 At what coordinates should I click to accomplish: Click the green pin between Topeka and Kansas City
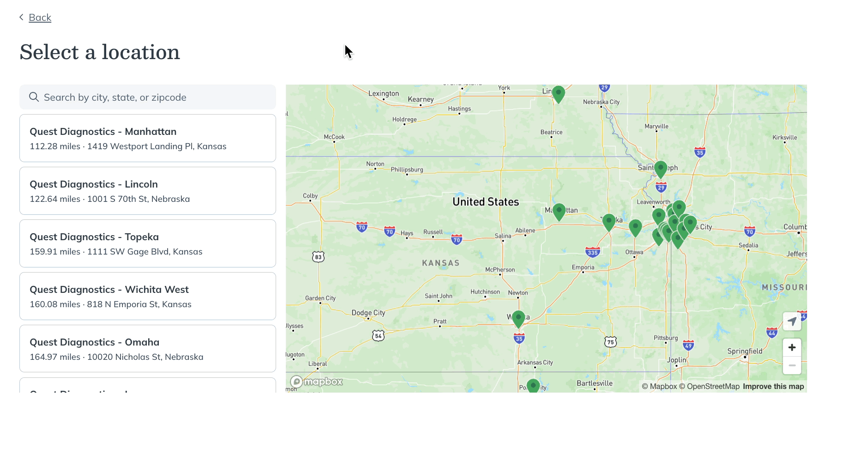click(635, 228)
